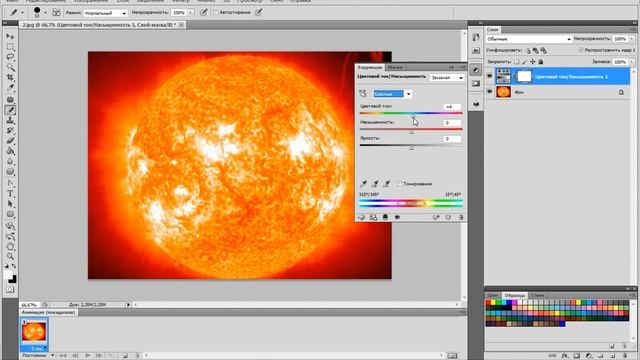Screen dimensions: 640x360
Task: Click the Яркость lightness slider handle
Action: pyautogui.click(x=411, y=148)
